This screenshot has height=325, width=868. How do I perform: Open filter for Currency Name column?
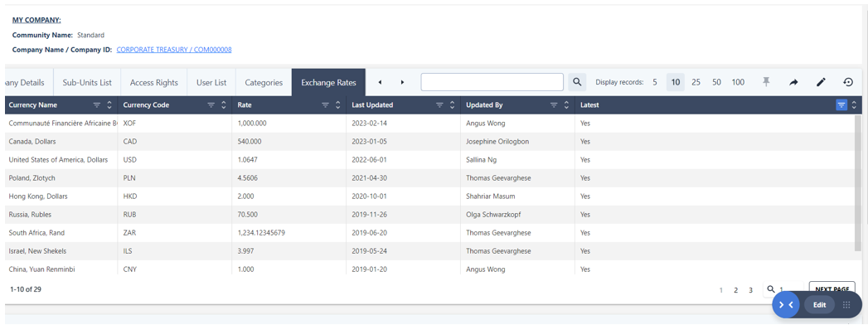pyautogui.click(x=97, y=104)
